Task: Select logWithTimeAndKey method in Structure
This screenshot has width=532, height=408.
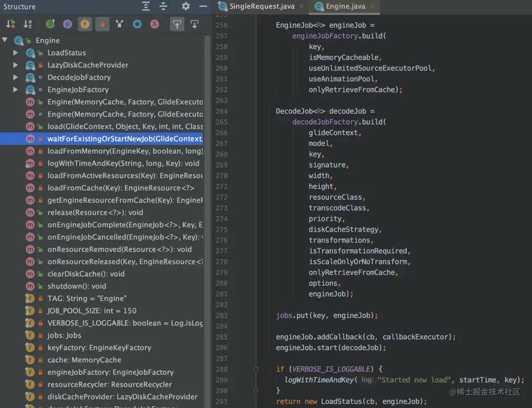Action: coord(102,163)
